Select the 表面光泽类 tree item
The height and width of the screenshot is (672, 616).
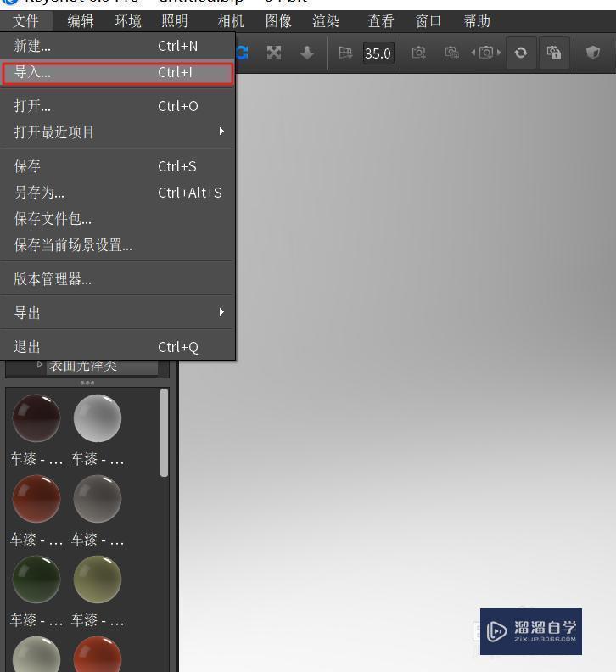(x=101, y=367)
